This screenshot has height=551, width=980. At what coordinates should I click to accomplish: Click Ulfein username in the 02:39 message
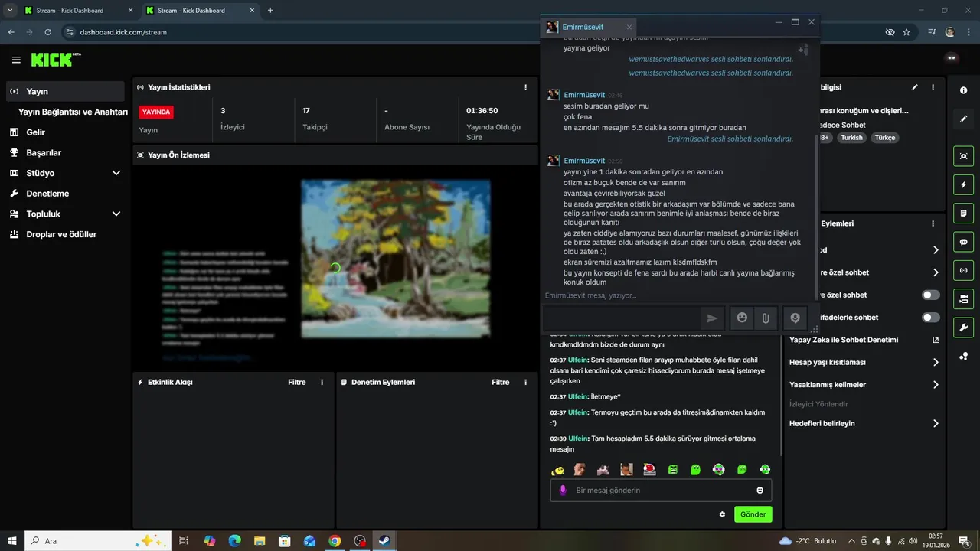[577, 439]
